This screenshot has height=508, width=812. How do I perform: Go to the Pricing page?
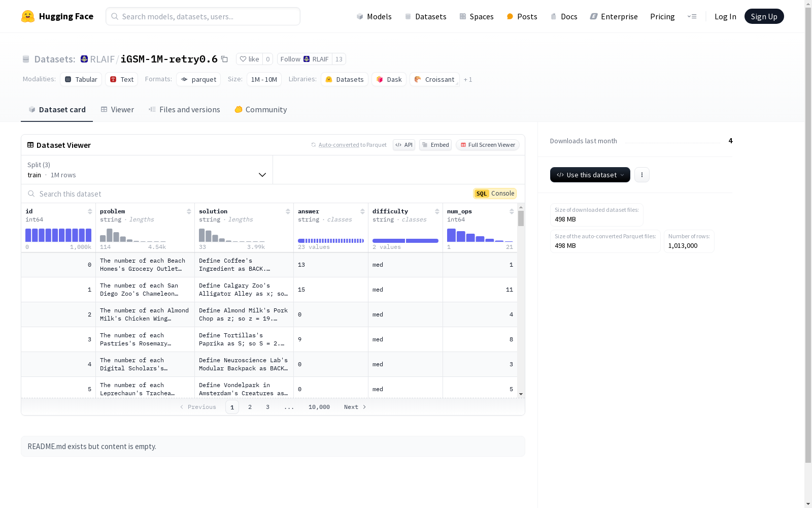point(662,16)
